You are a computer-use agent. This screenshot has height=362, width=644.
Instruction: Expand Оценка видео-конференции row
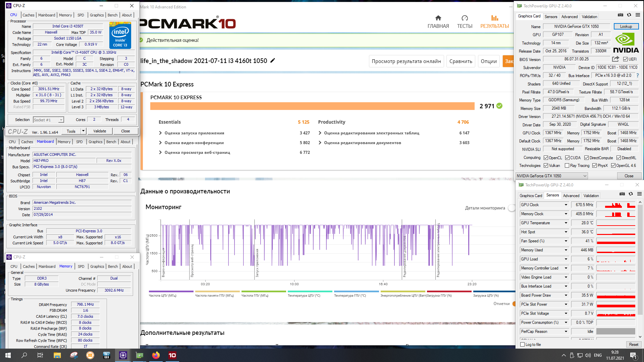coord(191,143)
